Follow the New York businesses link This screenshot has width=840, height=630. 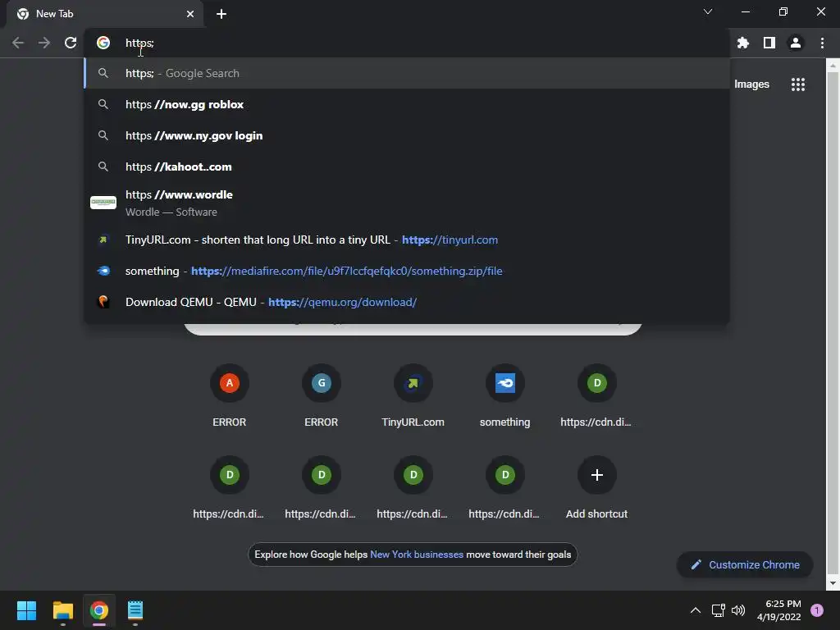[x=417, y=555]
